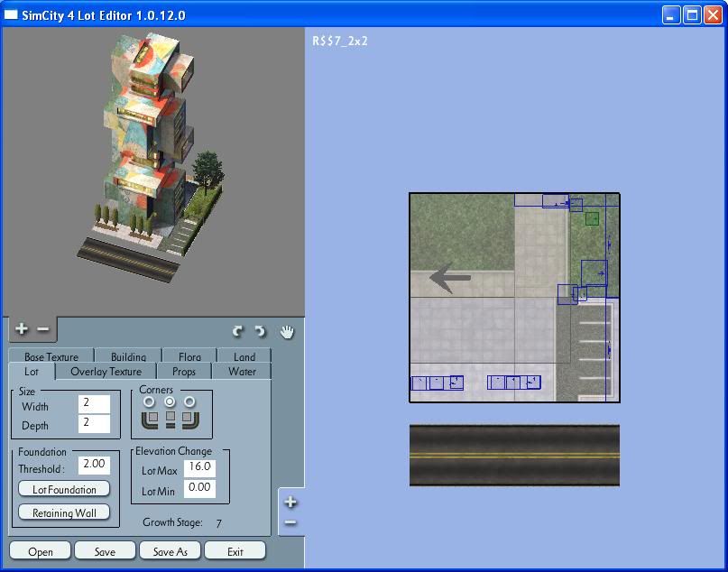The image size is (728, 572).
Task: Switch to the Land tab
Action: click(x=244, y=356)
